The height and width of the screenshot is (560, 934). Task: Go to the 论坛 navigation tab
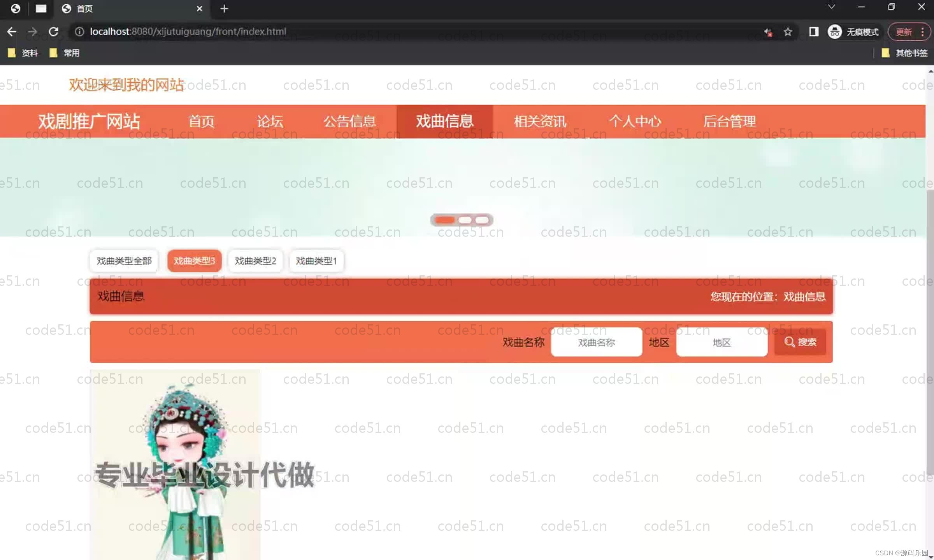[270, 121]
